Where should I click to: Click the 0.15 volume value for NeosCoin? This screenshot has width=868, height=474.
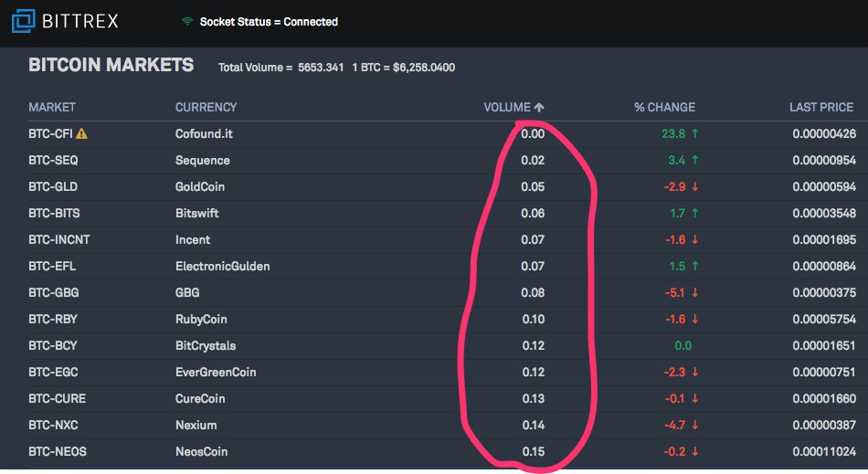[x=533, y=452]
